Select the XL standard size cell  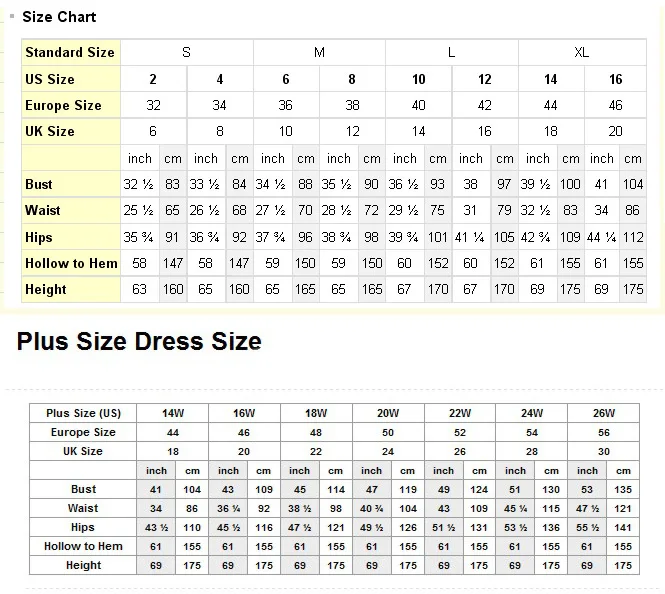click(582, 52)
